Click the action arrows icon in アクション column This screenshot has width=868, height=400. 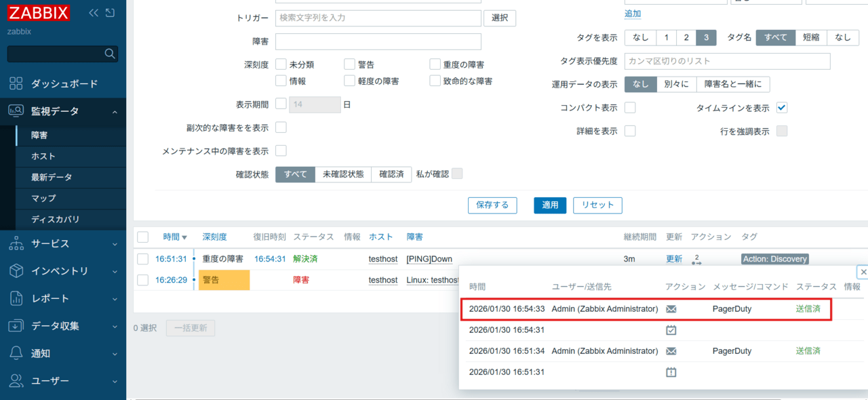click(x=696, y=260)
